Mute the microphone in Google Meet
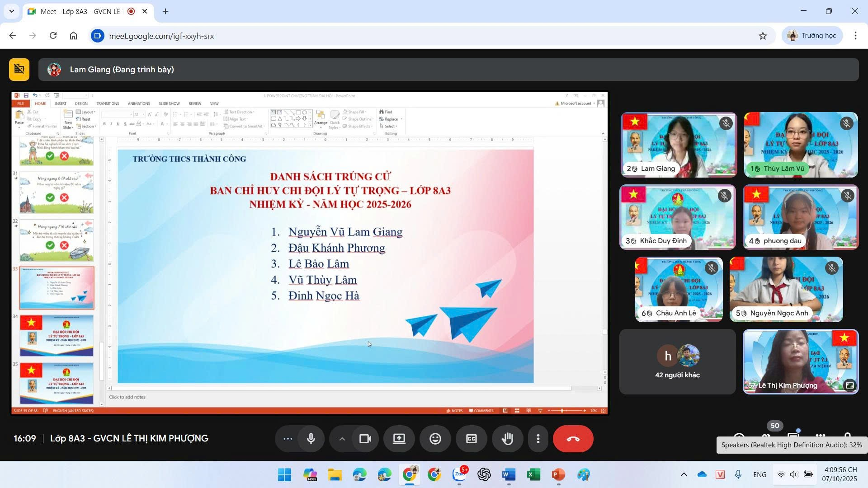 [311, 438]
